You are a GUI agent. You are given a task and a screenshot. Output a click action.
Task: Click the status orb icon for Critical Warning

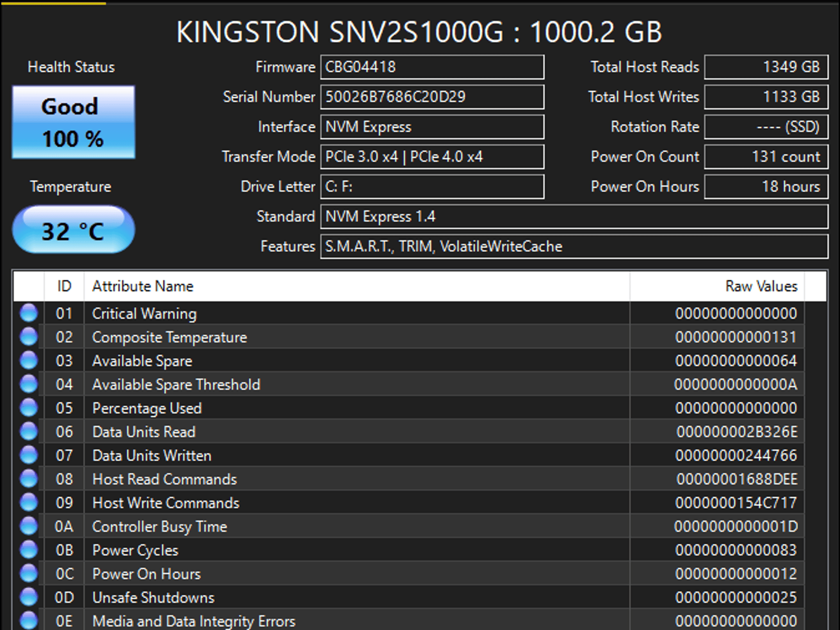pyautogui.click(x=29, y=313)
